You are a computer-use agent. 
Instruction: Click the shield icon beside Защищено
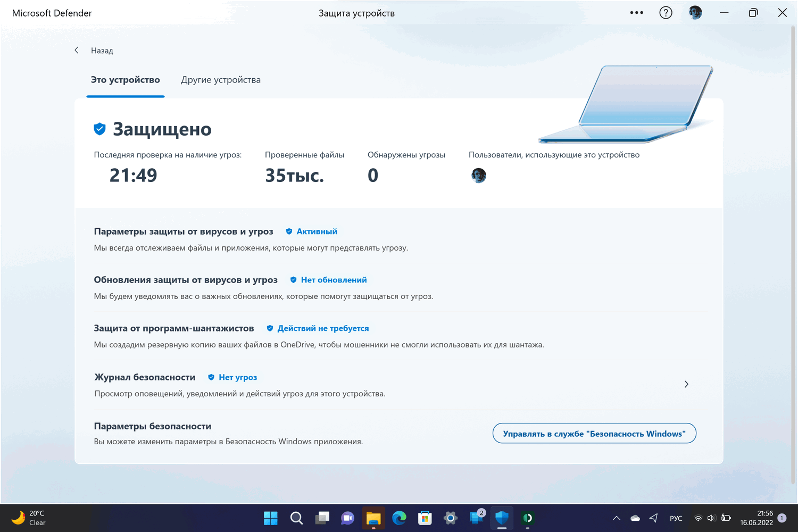click(99, 129)
